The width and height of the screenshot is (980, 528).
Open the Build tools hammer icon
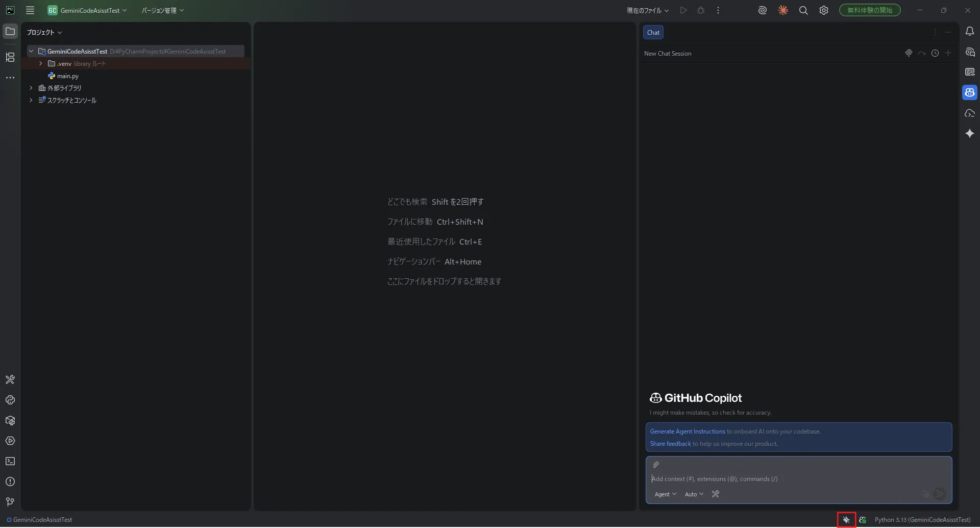(x=10, y=380)
